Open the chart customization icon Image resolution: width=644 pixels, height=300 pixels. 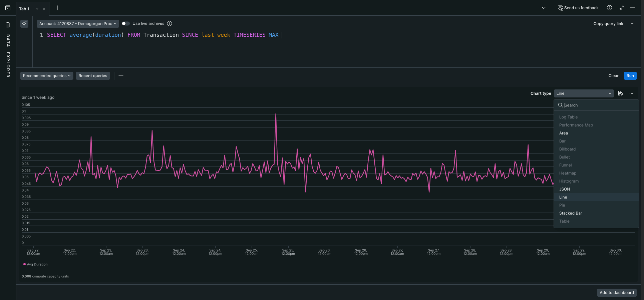(x=621, y=94)
